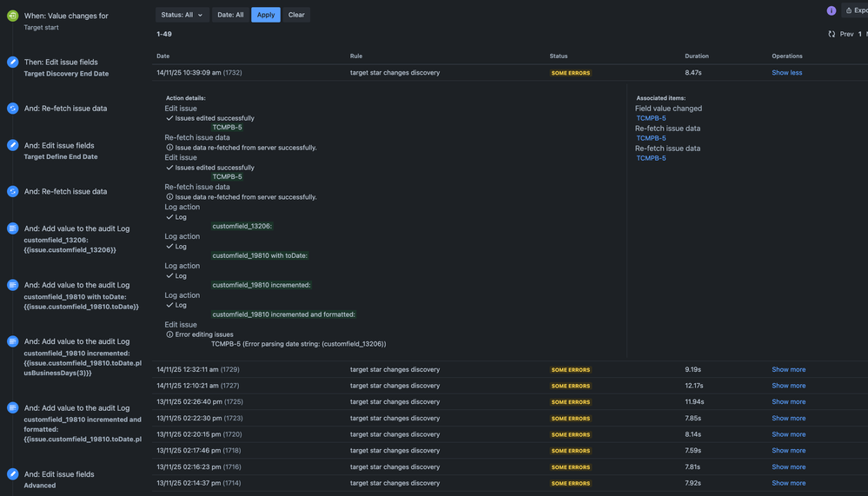This screenshot has height=496, width=868.
Task: Click the Status column header
Action: coord(558,56)
